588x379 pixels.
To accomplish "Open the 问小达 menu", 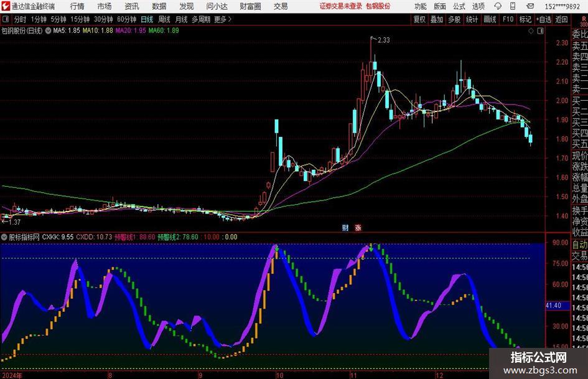I will (217, 6).
